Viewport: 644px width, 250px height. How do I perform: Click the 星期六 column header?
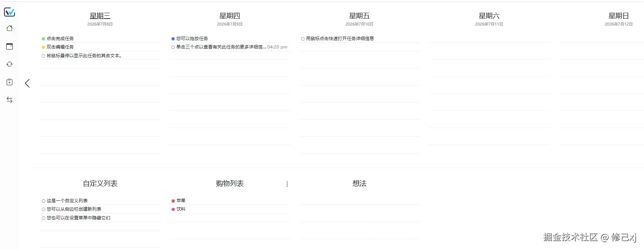(489, 16)
